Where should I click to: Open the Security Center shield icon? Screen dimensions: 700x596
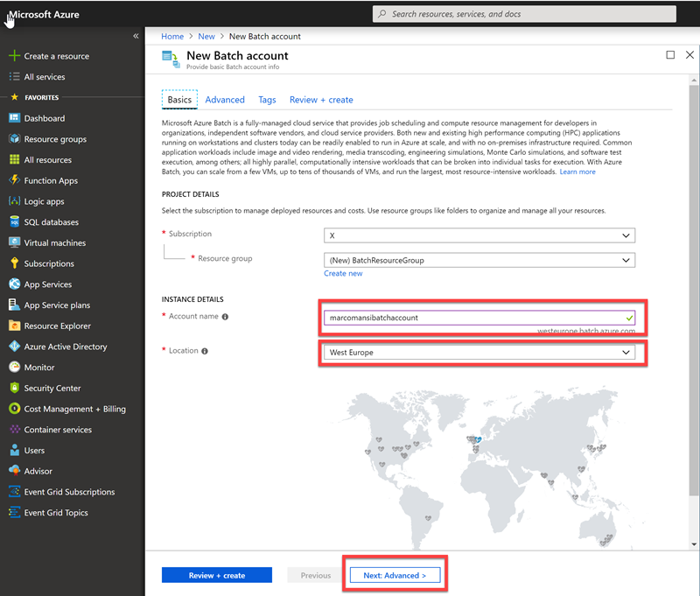click(14, 388)
